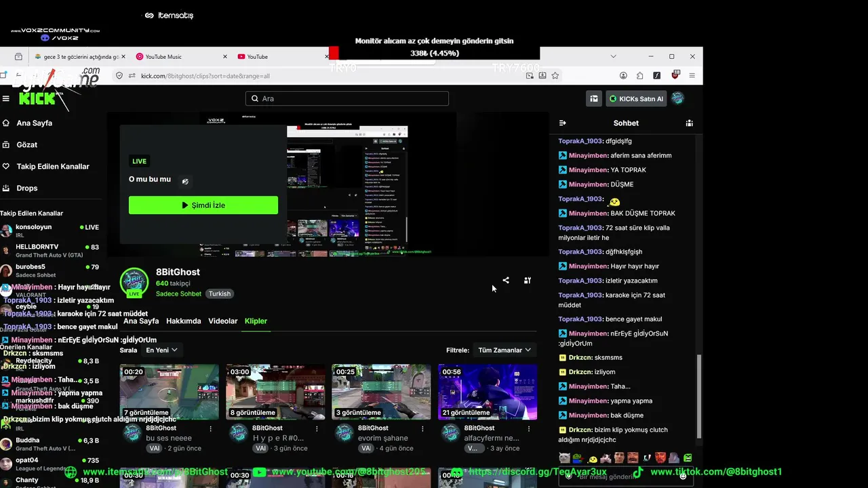Open the browser application menu
Image resolution: width=868 pixels, height=488 pixels.
tap(692, 75)
